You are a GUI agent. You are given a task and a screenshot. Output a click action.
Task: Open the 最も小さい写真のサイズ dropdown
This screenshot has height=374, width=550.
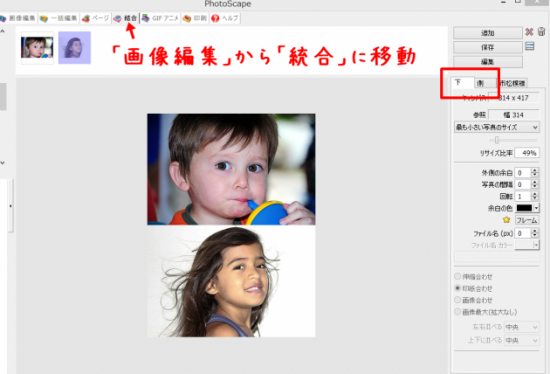click(497, 127)
